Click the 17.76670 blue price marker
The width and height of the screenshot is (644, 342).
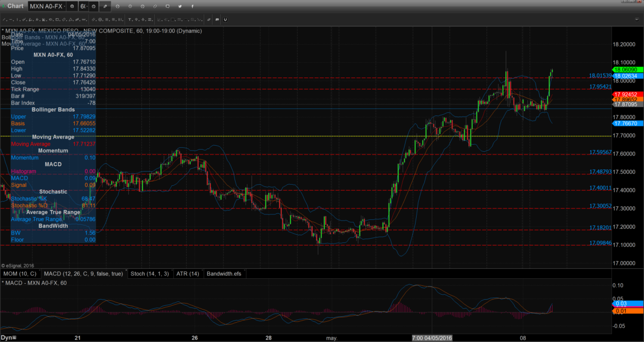click(627, 123)
